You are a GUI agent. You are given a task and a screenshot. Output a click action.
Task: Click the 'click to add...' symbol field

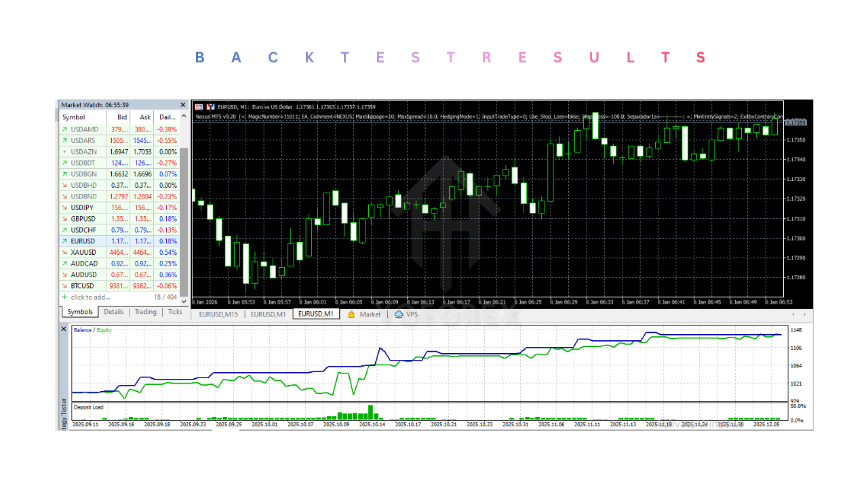tap(90, 298)
